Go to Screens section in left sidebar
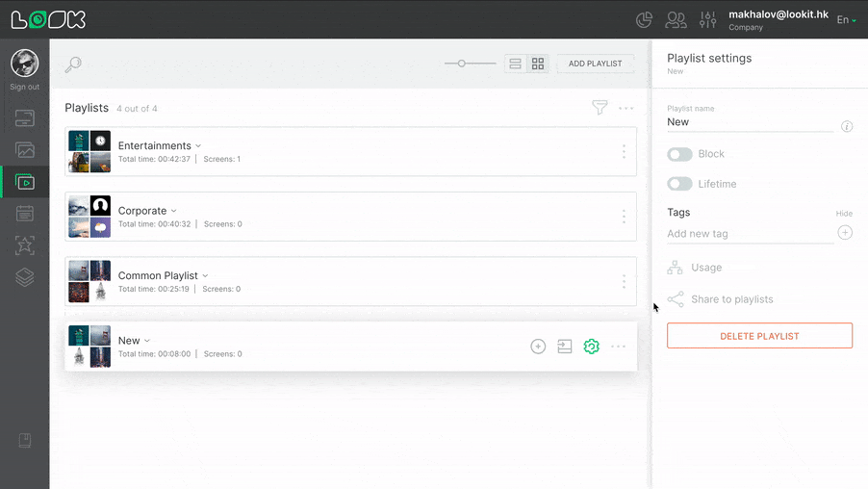This screenshot has height=489, width=868. coord(25,118)
